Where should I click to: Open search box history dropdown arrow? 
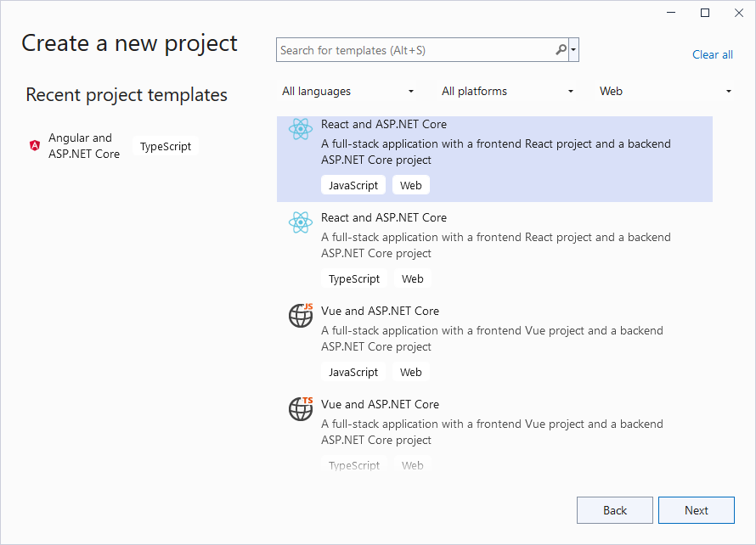[x=573, y=49]
